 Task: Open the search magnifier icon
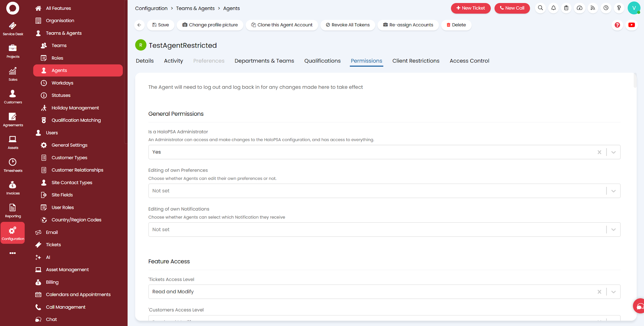coord(540,8)
